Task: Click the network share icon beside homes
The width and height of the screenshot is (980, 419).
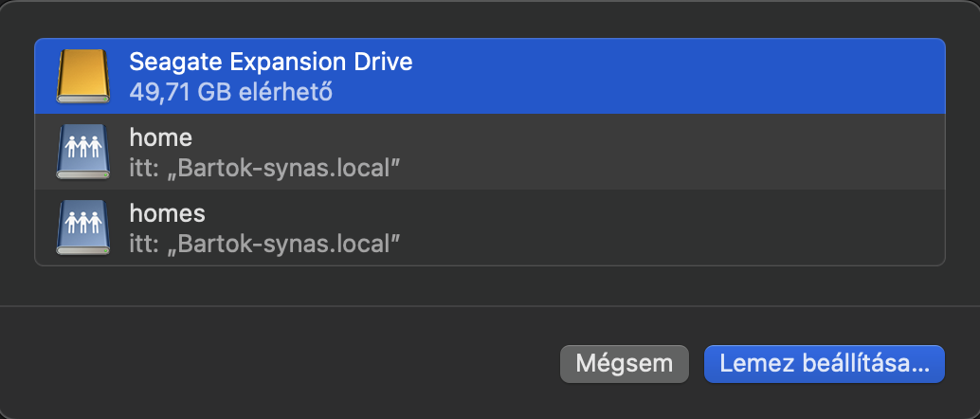Action: pos(83,228)
